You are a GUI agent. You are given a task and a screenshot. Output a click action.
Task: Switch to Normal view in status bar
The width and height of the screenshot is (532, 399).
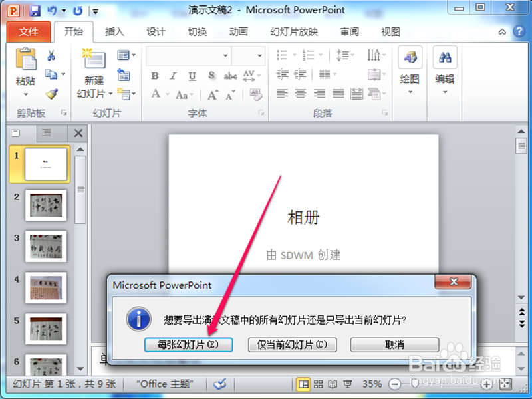303,384
